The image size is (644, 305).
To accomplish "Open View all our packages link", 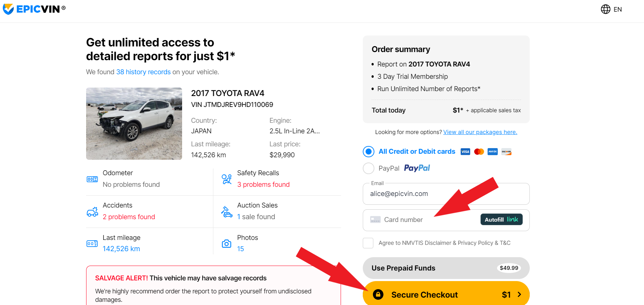I will click(x=480, y=132).
